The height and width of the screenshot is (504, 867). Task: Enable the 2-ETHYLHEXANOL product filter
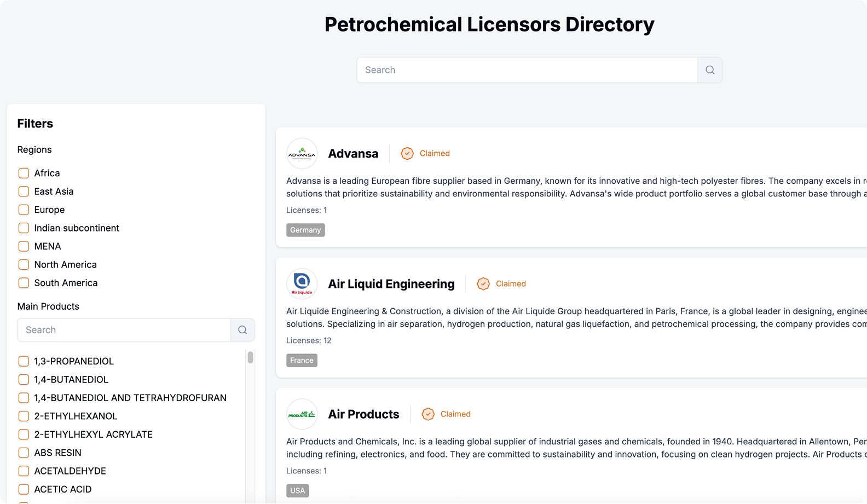(24, 416)
